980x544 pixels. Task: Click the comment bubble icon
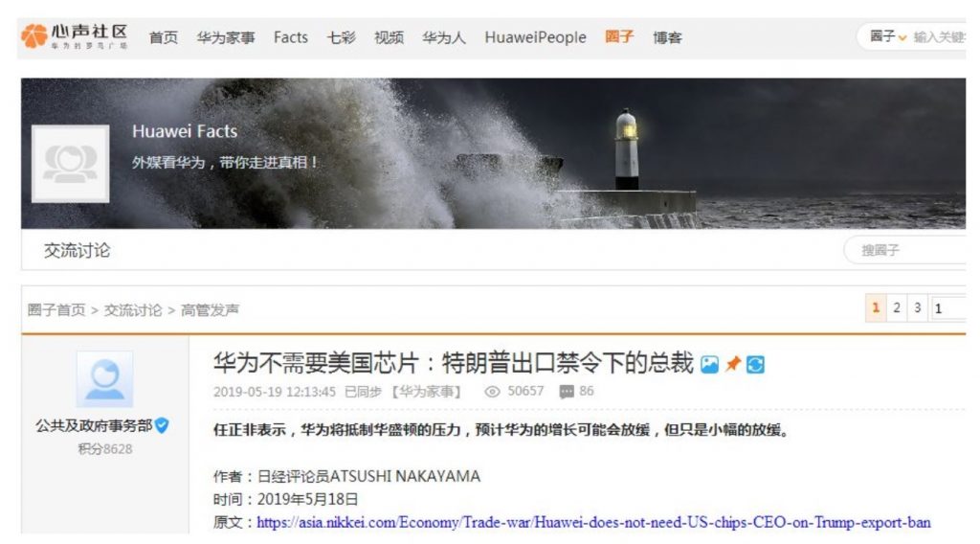coord(567,392)
